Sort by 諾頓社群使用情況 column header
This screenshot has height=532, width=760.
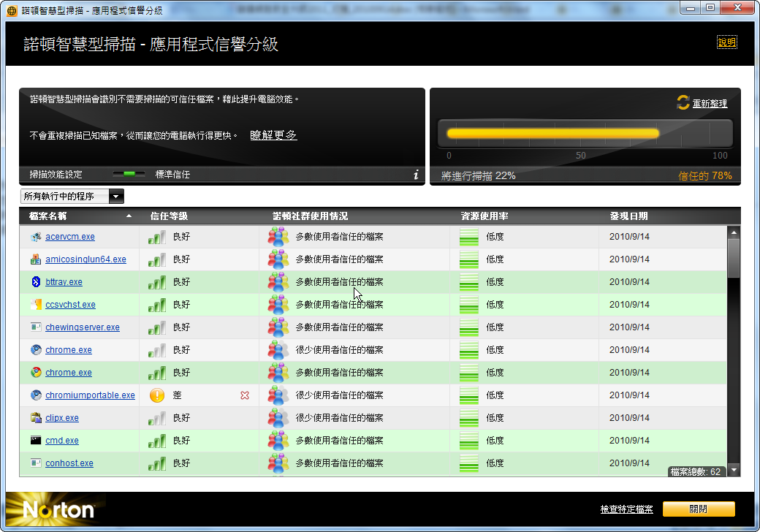point(310,216)
